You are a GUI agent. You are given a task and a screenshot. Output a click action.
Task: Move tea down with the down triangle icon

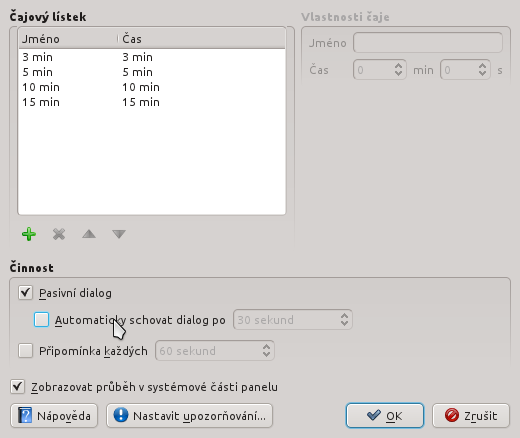pos(119,234)
